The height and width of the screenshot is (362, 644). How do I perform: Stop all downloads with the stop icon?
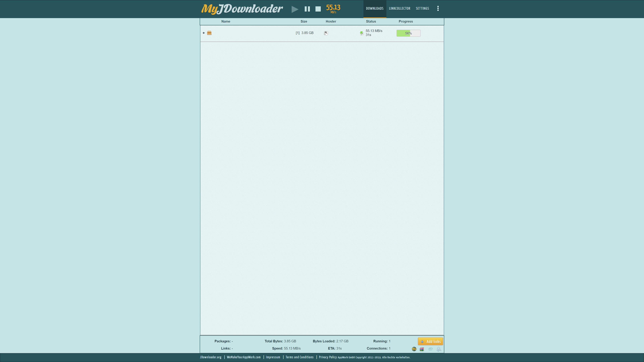click(x=318, y=9)
